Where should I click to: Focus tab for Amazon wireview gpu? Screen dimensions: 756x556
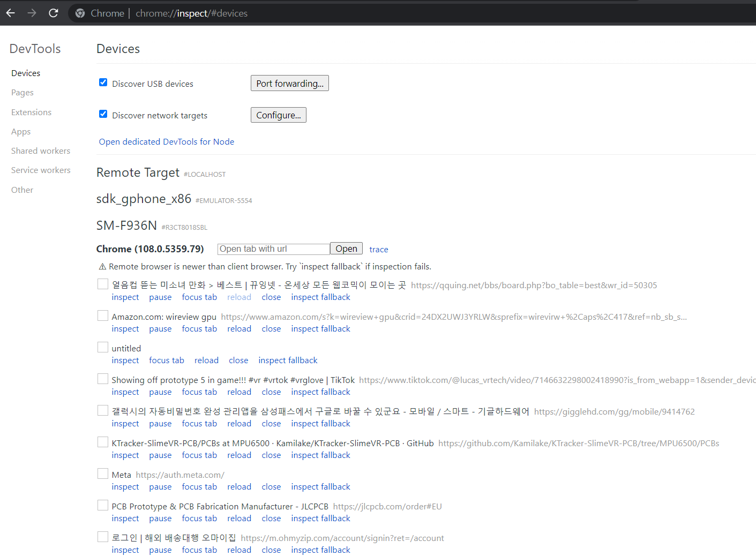tap(199, 329)
